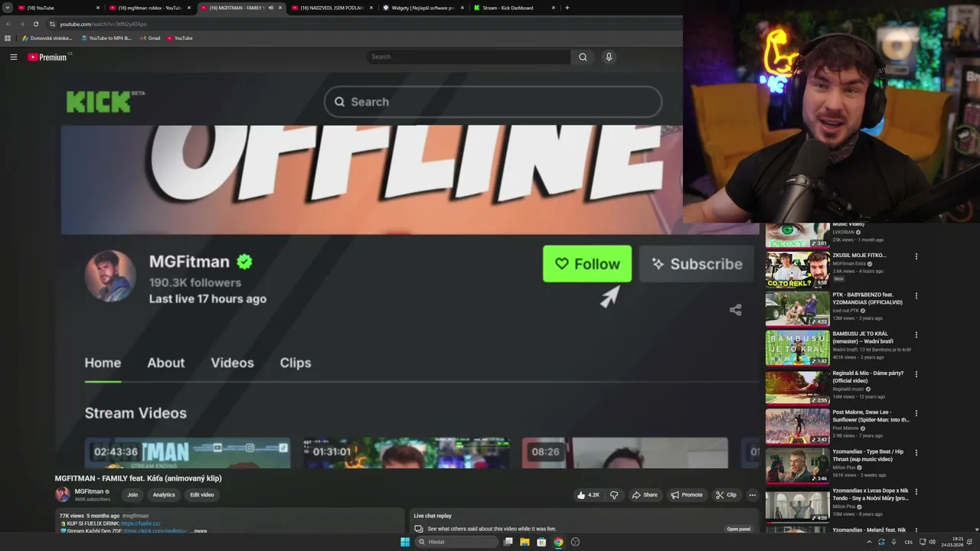Open Chrome icon in the taskbar
This screenshot has height=551, width=980.
point(558,542)
